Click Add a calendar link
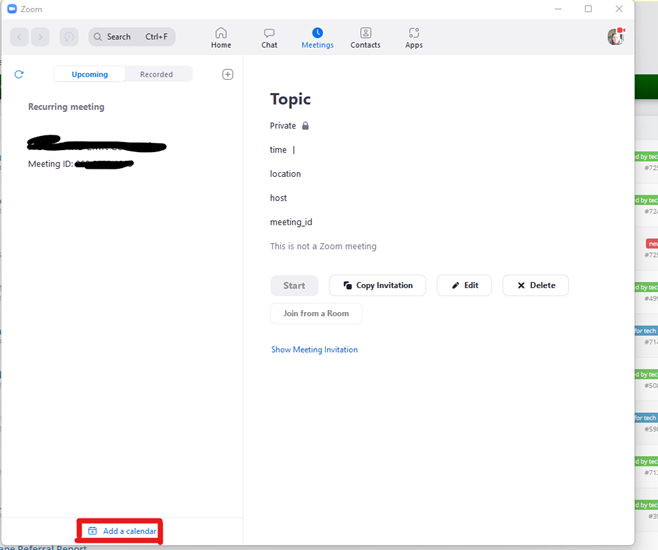This screenshot has width=658, height=550. coord(121,531)
